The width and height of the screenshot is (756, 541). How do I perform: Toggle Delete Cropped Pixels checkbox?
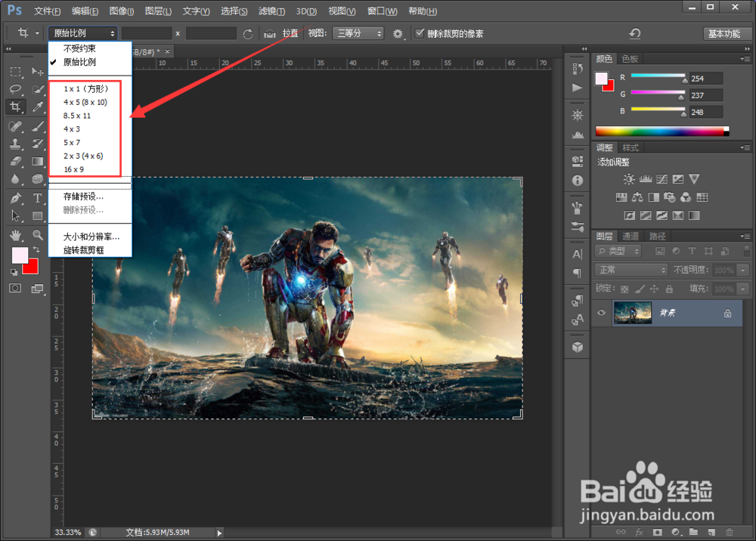pos(420,33)
